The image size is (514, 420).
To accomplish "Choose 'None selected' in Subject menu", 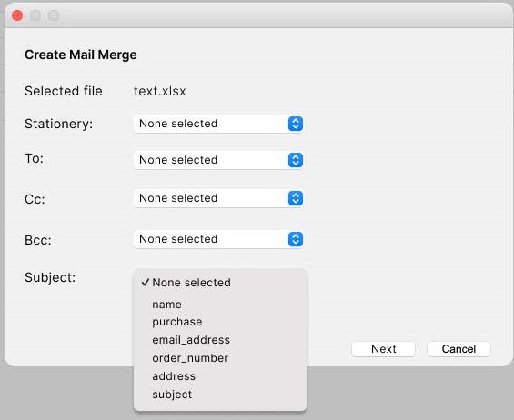I will coord(220,283).
